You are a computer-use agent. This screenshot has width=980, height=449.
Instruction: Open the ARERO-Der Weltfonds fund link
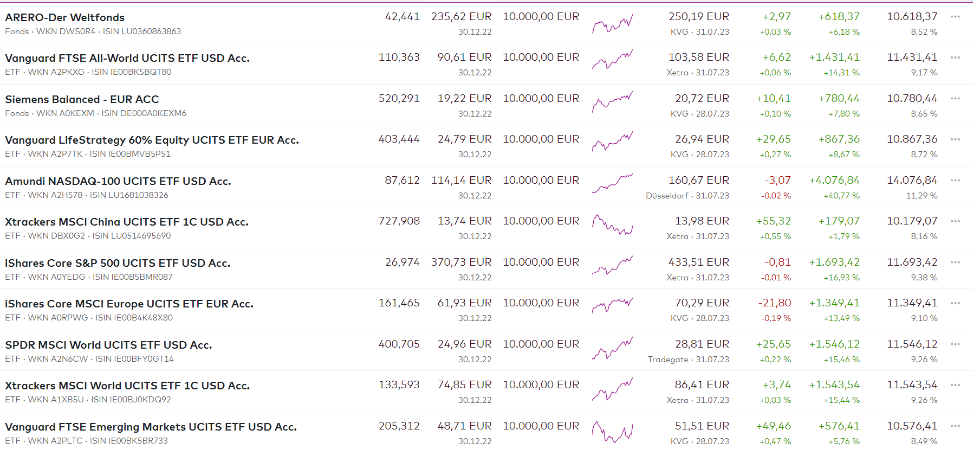(x=65, y=17)
